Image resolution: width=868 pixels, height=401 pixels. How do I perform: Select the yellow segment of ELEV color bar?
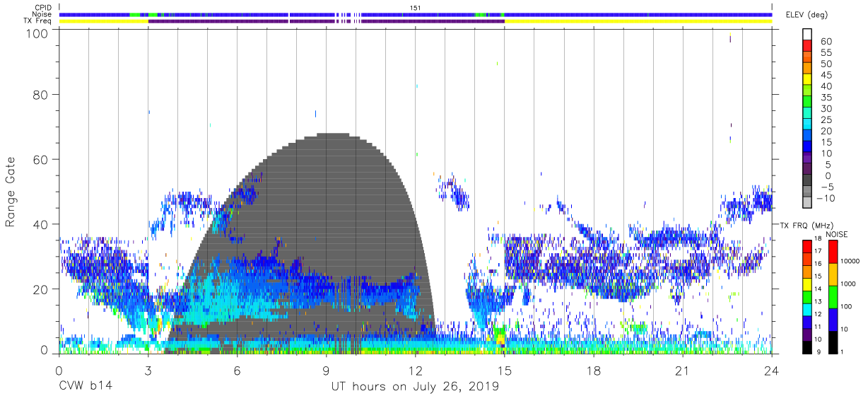pyautogui.click(x=807, y=80)
